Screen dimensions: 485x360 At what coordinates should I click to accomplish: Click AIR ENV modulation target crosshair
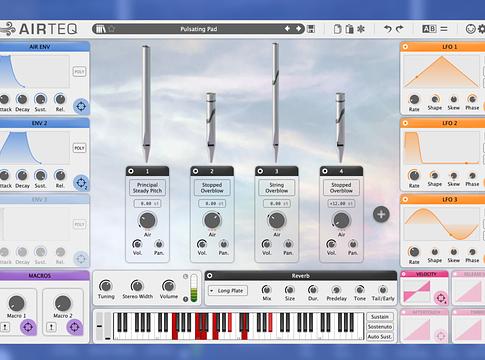coord(81,106)
